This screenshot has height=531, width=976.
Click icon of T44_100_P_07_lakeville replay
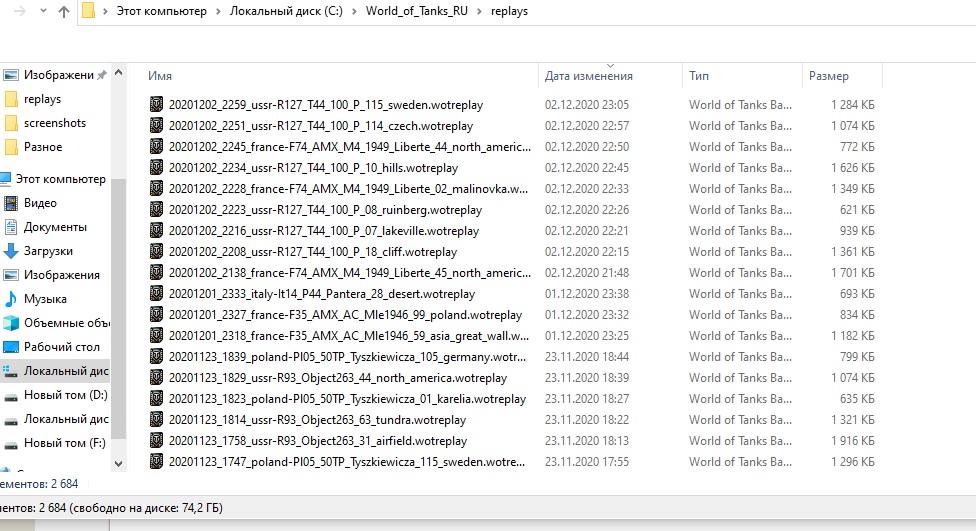156,231
